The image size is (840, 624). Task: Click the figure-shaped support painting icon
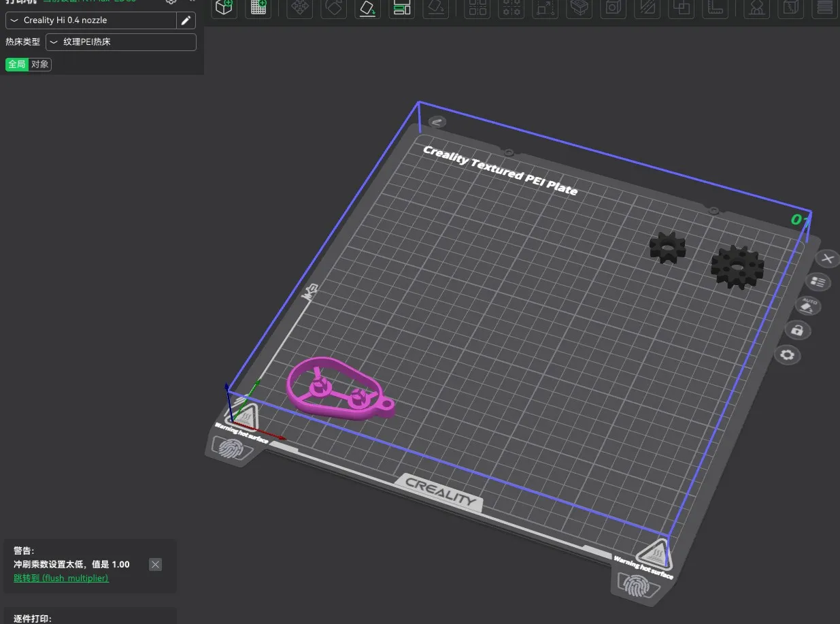[x=756, y=7]
